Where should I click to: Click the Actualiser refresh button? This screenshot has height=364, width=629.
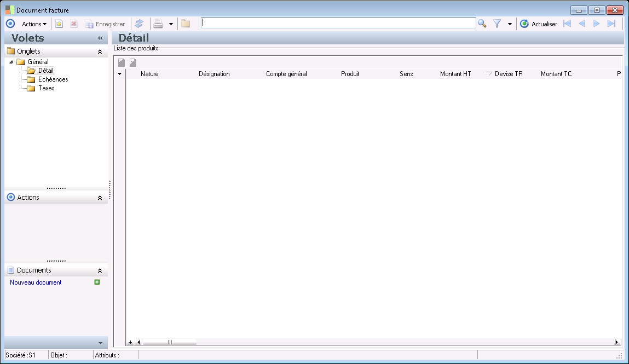[x=539, y=24]
